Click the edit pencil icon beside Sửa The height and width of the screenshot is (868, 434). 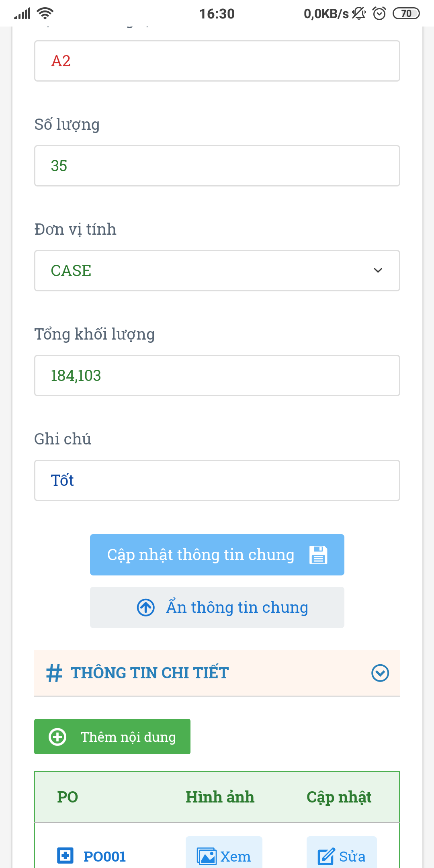pos(326,856)
